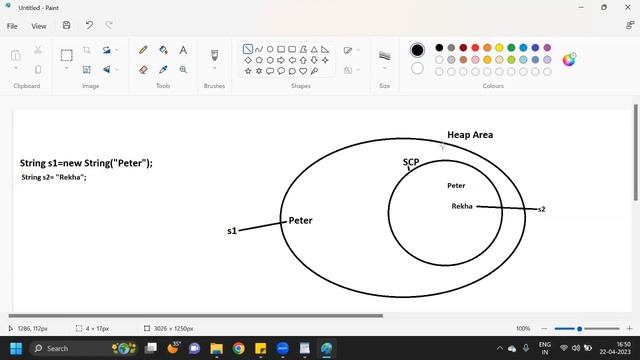The width and height of the screenshot is (640, 360).
Task: Open the View menu
Action: [x=39, y=26]
